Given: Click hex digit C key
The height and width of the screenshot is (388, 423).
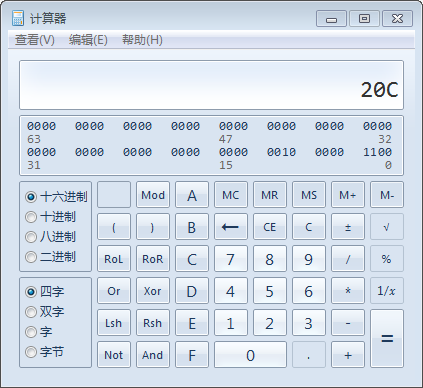Looking at the screenshot, I should tap(192, 259).
